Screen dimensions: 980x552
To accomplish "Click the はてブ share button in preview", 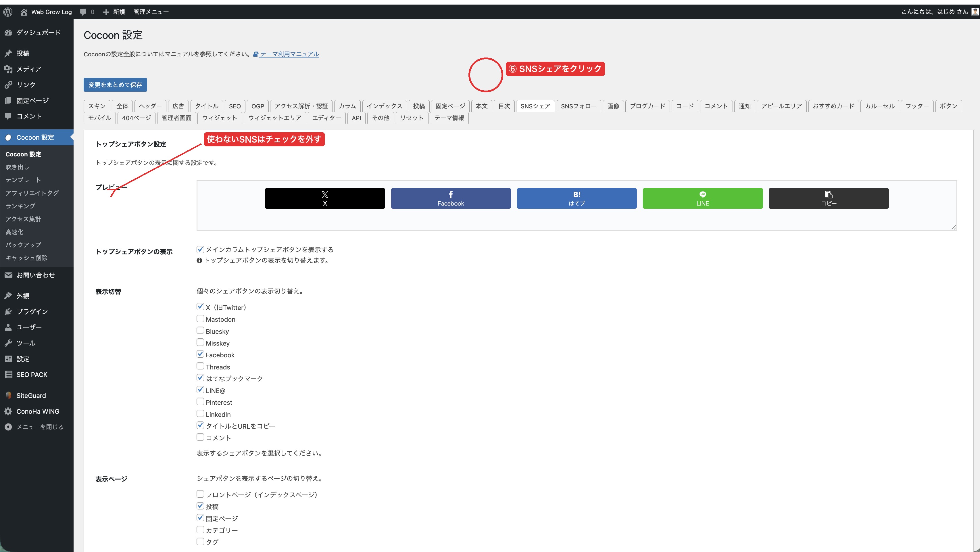I will coord(577,198).
